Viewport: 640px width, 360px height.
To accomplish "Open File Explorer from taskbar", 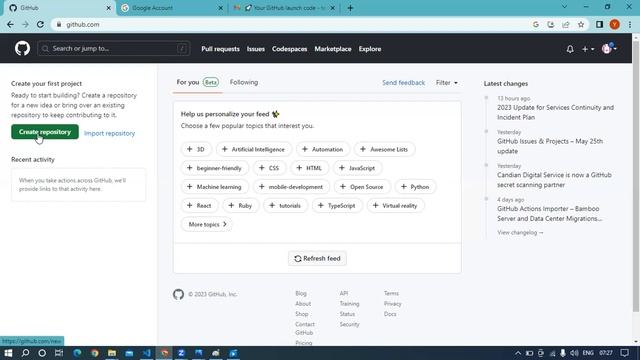I will pyautogui.click(x=111, y=353).
